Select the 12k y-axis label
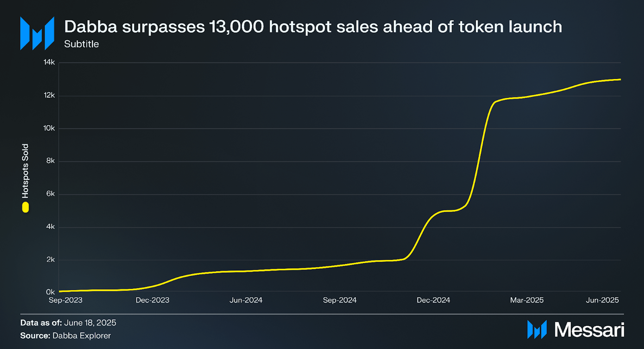The height and width of the screenshot is (349, 644). [49, 95]
